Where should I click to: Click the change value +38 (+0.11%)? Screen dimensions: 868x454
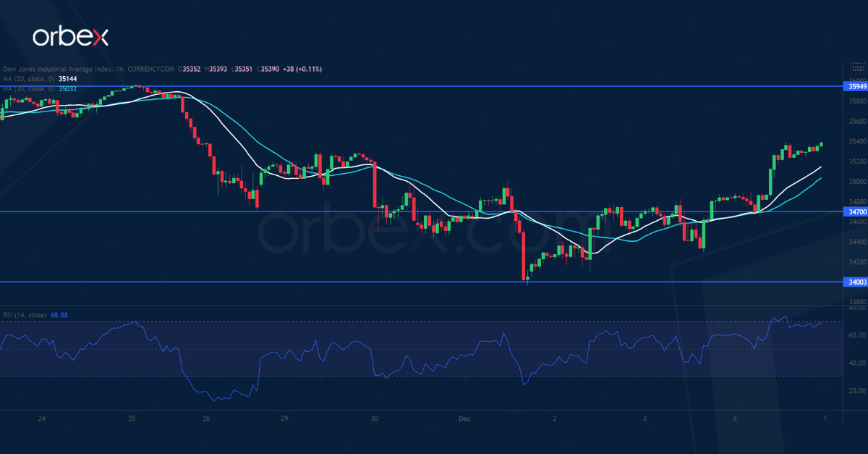click(x=304, y=69)
